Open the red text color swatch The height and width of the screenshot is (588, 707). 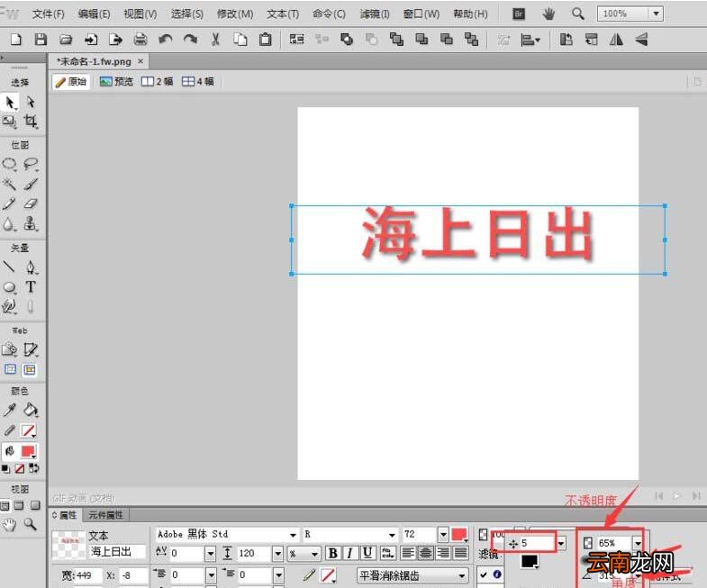[460, 535]
